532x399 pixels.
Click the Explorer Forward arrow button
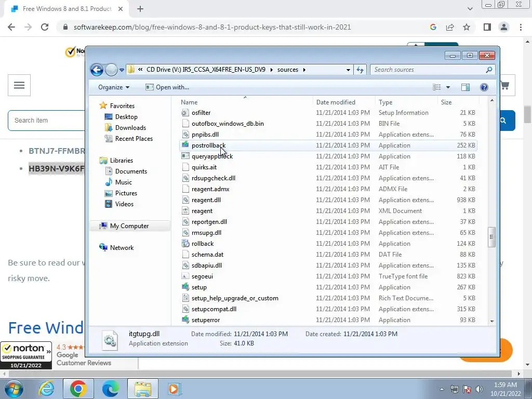[111, 70]
